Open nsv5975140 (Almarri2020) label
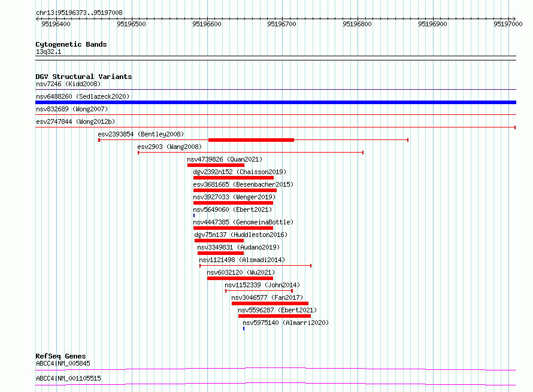 (286, 323)
